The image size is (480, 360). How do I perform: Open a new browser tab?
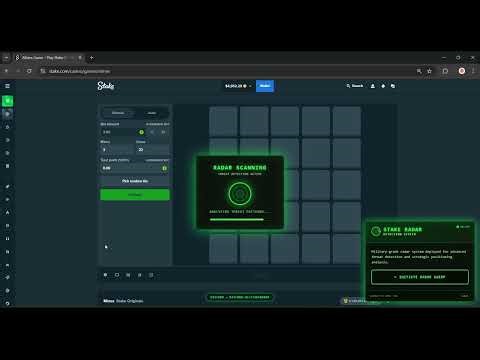92,58
